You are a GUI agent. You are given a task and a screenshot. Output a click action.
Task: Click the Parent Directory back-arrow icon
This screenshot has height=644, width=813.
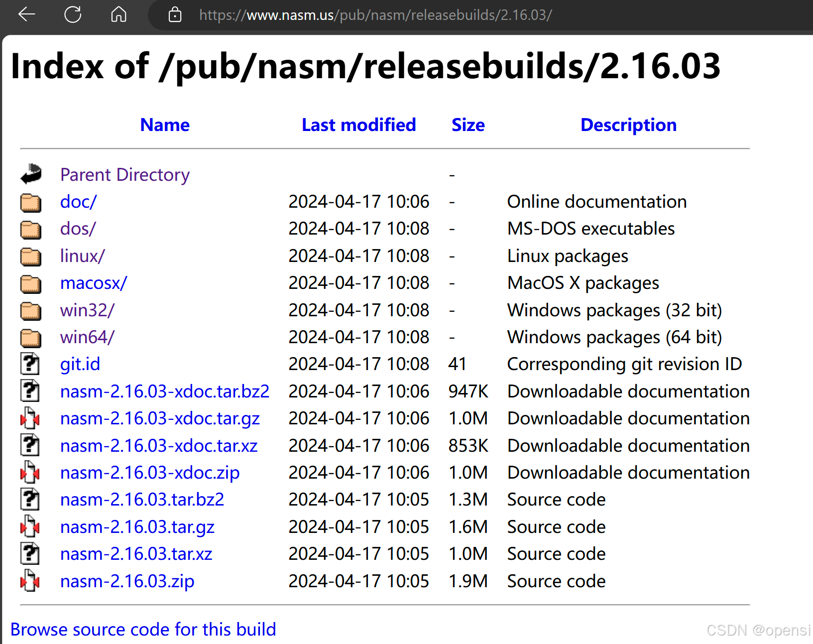(x=31, y=174)
